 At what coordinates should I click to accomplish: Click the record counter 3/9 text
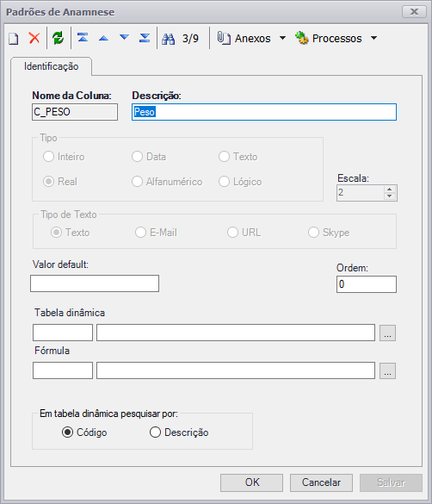pyautogui.click(x=190, y=39)
